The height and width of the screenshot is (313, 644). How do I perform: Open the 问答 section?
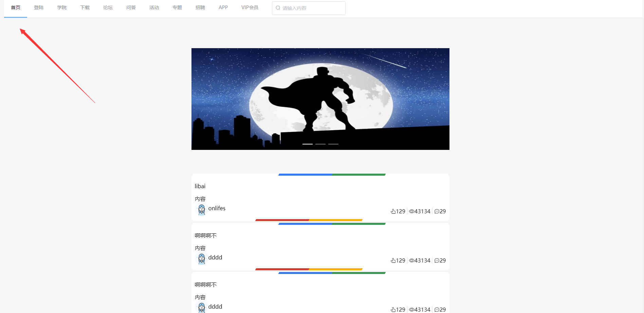(131, 7)
